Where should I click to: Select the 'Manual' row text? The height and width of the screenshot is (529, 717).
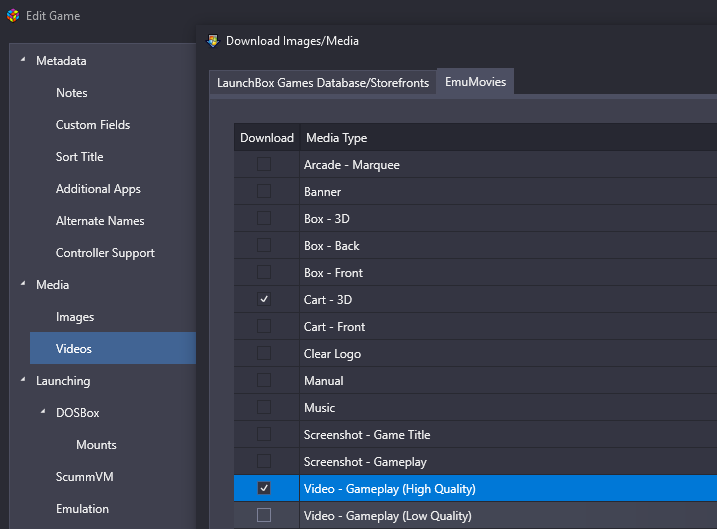[324, 381]
